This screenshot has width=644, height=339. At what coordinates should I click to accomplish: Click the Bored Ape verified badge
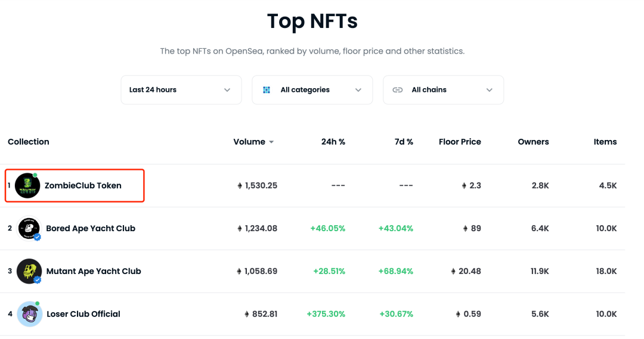[x=37, y=237]
